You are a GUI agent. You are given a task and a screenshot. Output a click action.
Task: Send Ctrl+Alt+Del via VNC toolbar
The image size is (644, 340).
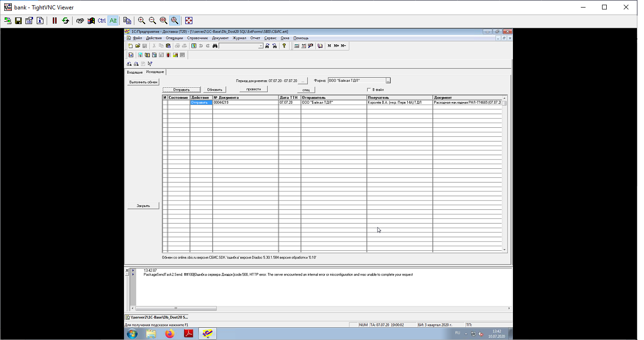point(80,21)
